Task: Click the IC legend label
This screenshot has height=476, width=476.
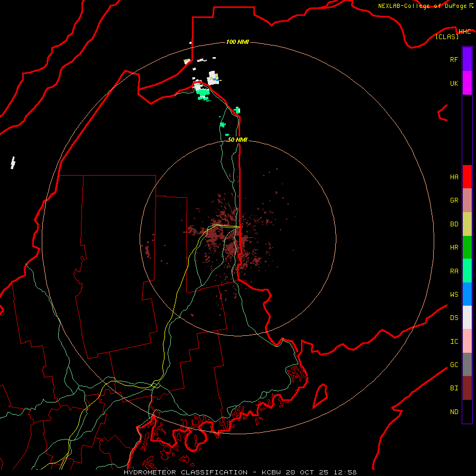Action: pos(454,341)
